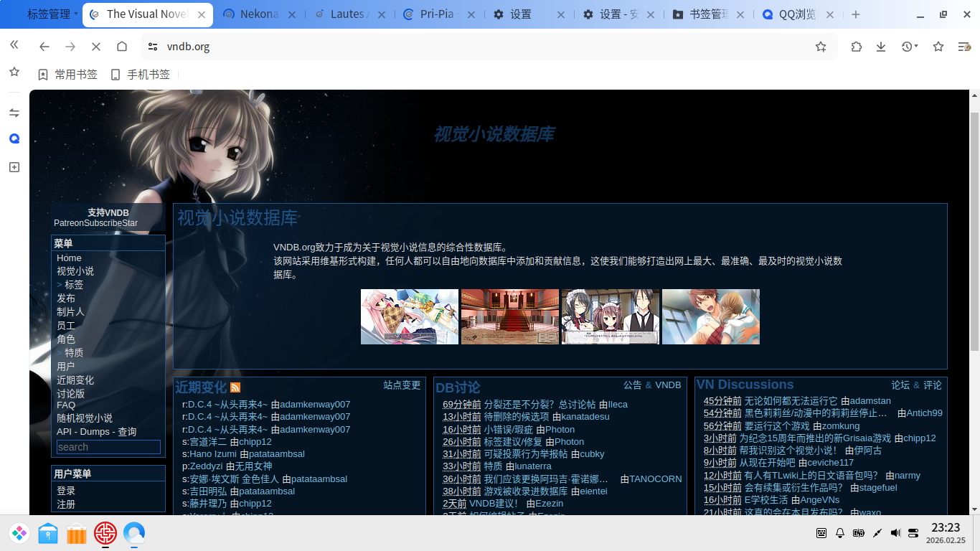Open the bookmarks star in toolbar

click(938, 47)
